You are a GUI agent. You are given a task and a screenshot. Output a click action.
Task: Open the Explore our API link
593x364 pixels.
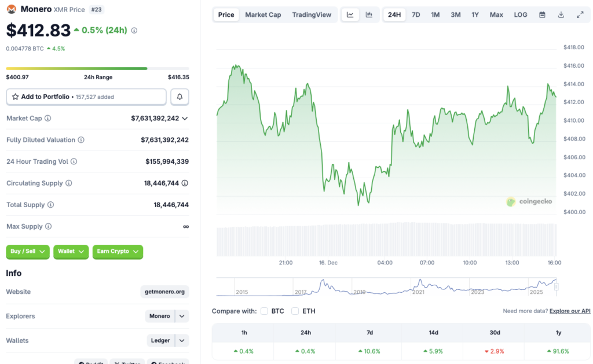click(569, 311)
